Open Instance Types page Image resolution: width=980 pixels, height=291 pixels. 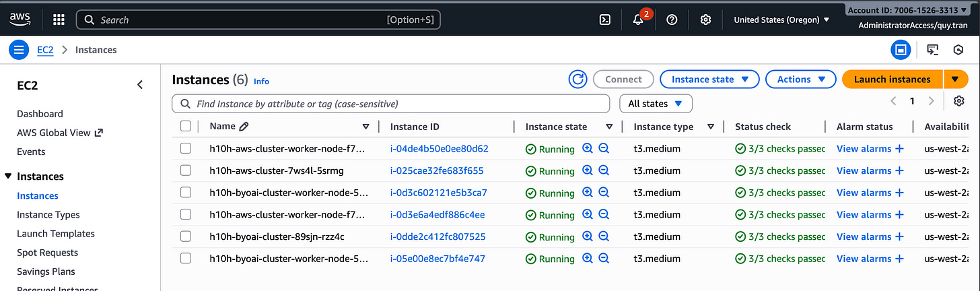(x=48, y=215)
